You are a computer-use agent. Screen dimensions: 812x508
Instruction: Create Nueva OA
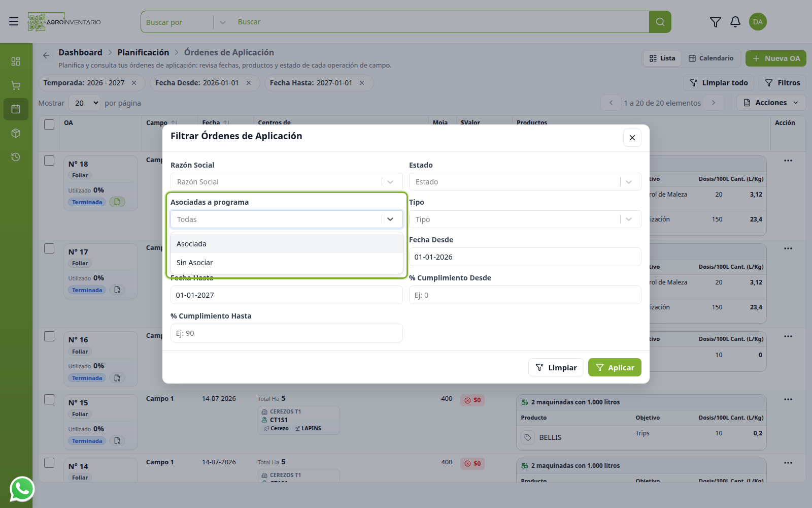(775, 58)
